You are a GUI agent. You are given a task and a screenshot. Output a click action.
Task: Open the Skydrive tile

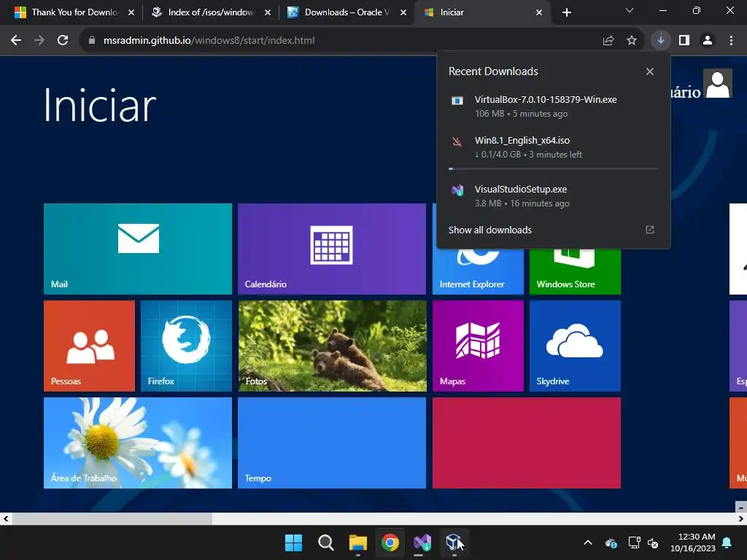575,346
